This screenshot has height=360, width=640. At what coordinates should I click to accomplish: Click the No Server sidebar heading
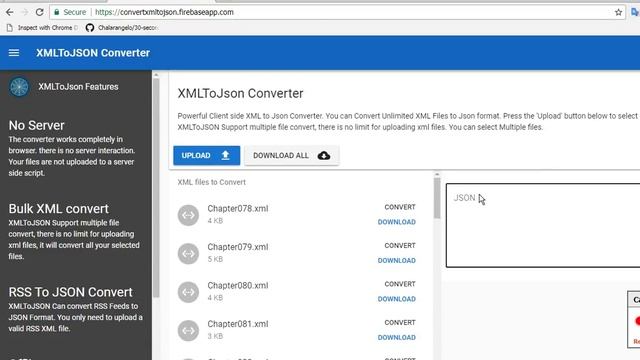pyautogui.click(x=36, y=125)
